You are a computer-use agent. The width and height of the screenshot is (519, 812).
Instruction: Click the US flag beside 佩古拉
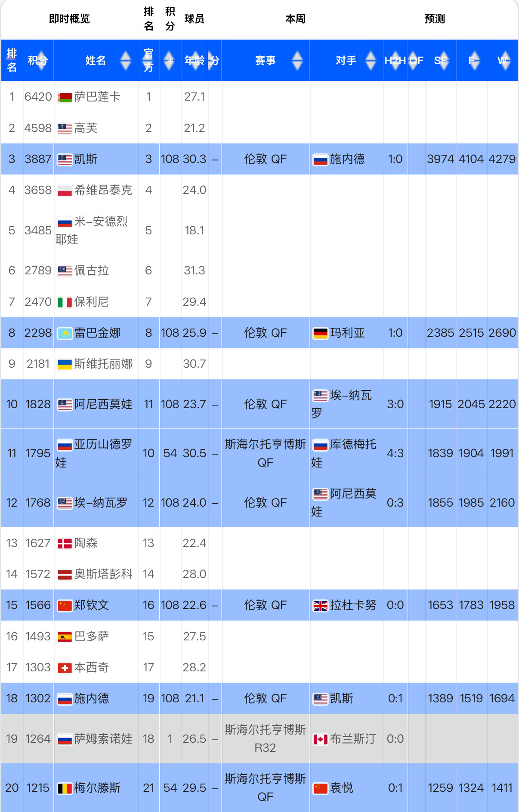[65, 271]
